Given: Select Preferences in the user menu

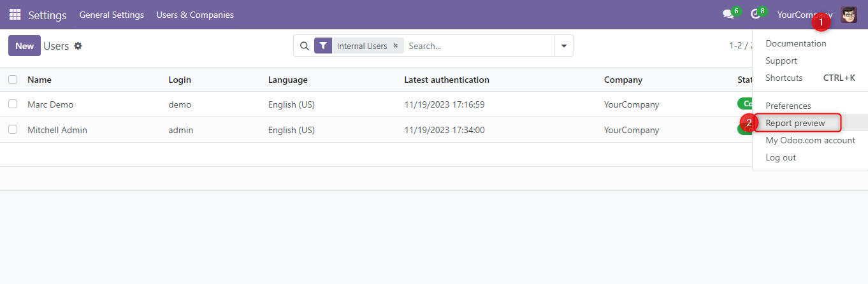Looking at the screenshot, I should click(x=788, y=106).
